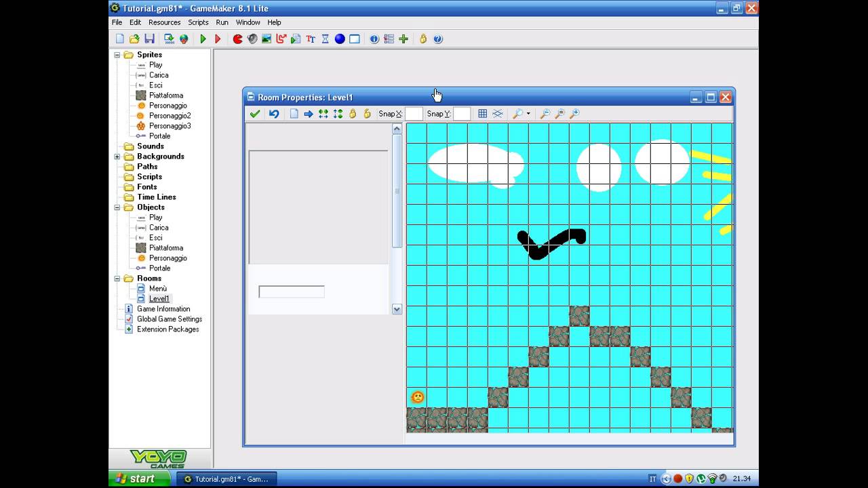Create a font using TT icon
Image resolution: width=868 pixels, height=488 pixels.
pyautogui.click(x=311, y=39)
